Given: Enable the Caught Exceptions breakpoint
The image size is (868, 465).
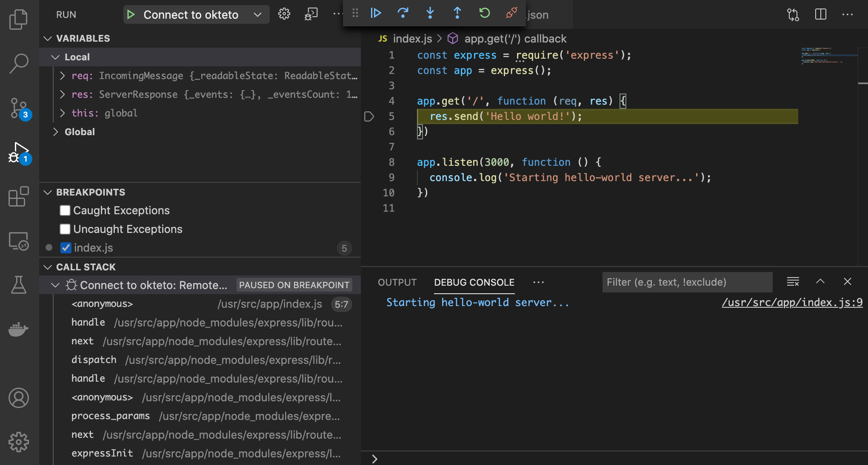Looking at the screenshot, I should (65, 210).
